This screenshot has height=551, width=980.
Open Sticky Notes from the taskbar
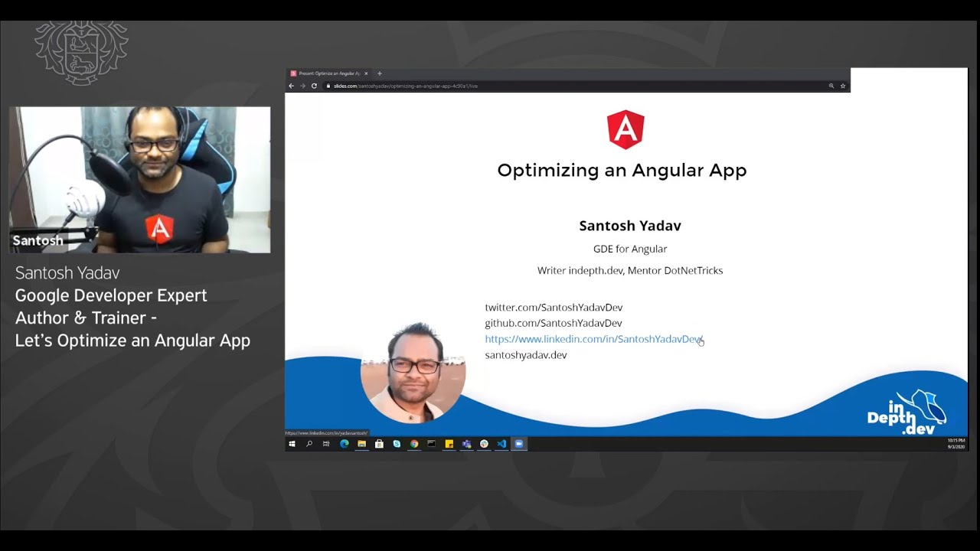point(449,444)
